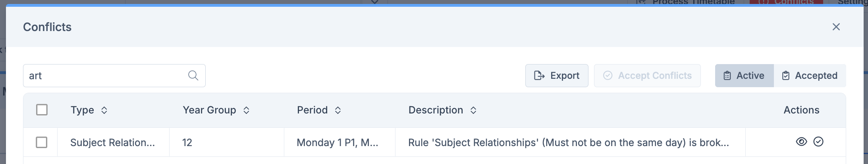Screen dimensions: 868x164
Task: Sort by Type column
Action: [x=104, y=110]
